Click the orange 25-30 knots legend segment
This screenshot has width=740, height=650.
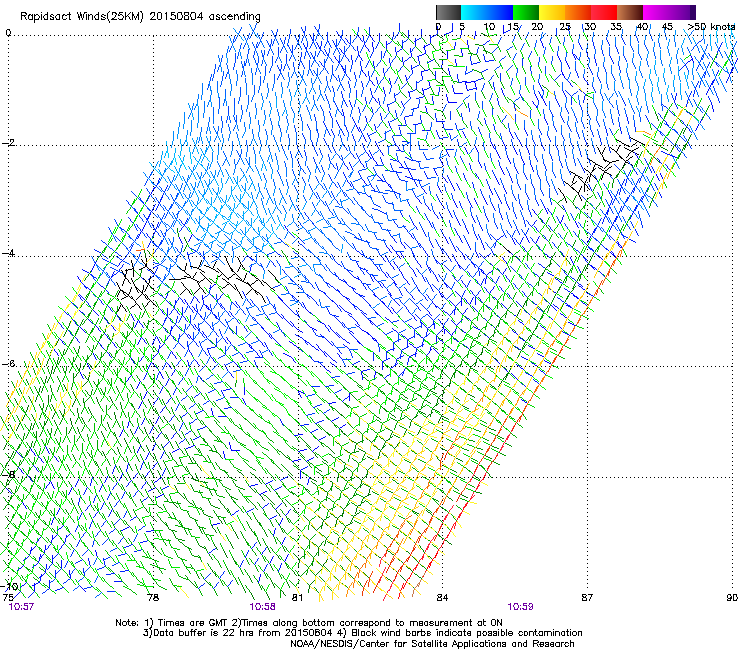[x=578, y=12]
